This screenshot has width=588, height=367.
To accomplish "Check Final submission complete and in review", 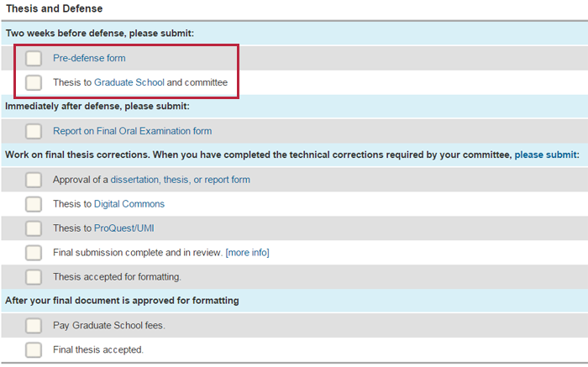I will coord(34,253).
